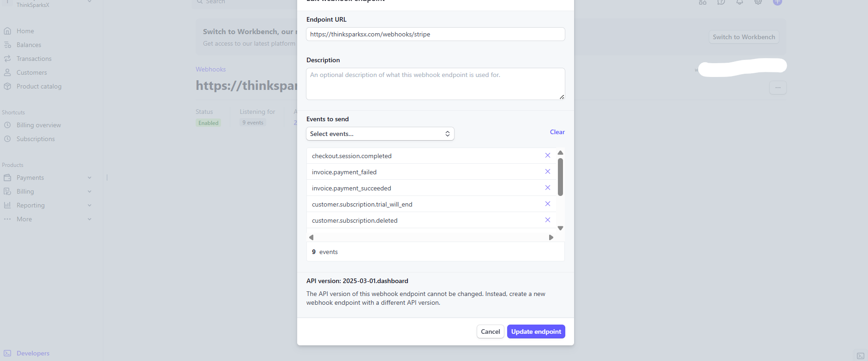Screen dimensions: 868x361
Task: Click the More label in sidebar
Action: pyautogui.click(x=24, y=219)
